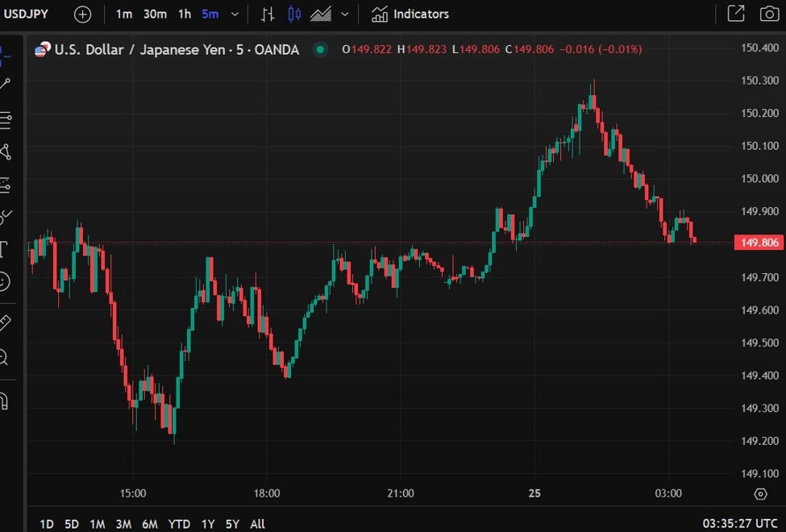Activate the zoom in magnifier tool

4,357
